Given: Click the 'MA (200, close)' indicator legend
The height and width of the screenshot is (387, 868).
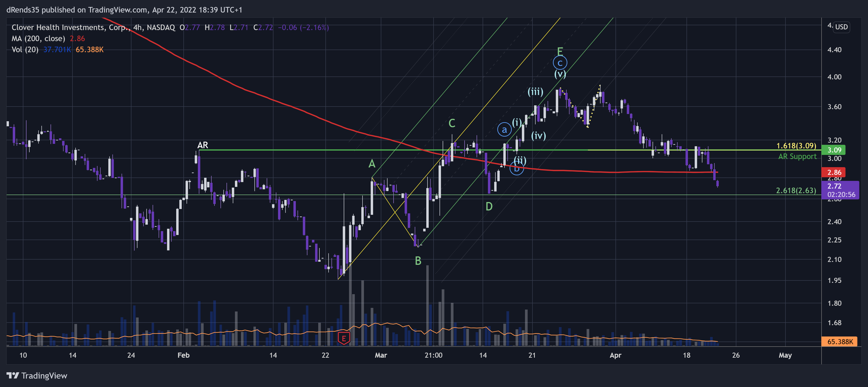Looking at the screenshot, I should click(x=39, y=38).
